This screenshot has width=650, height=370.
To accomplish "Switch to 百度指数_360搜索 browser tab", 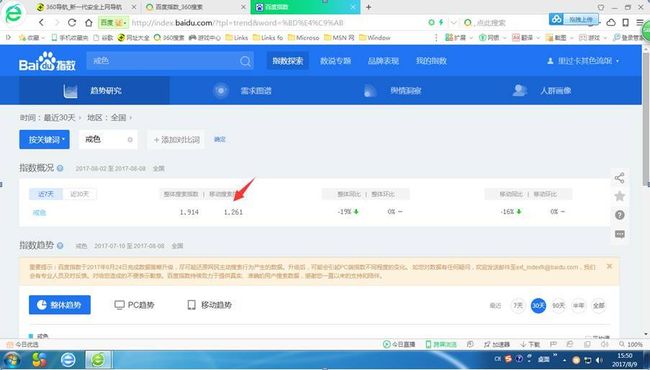I will (196, 7).
